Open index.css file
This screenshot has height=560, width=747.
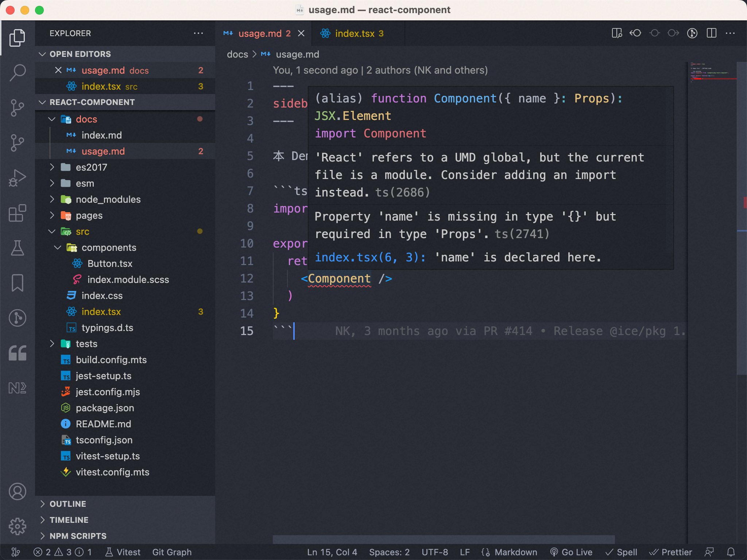125,296
